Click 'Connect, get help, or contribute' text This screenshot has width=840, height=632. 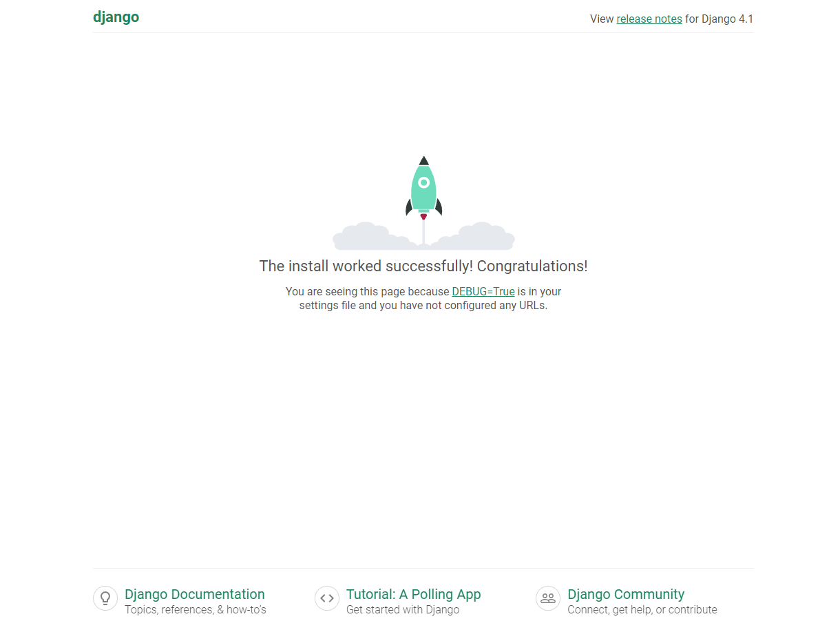pos(642,610)
